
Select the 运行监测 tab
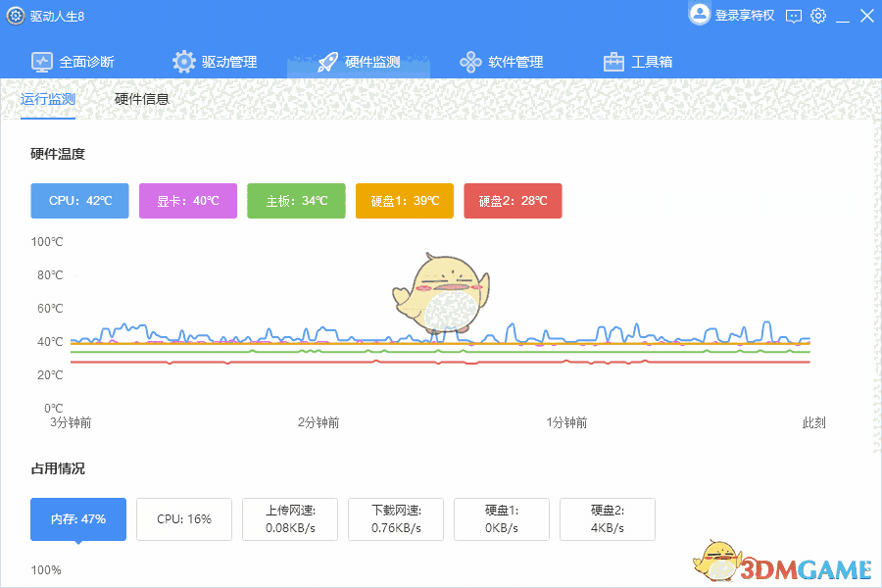(x=48, y=99)
